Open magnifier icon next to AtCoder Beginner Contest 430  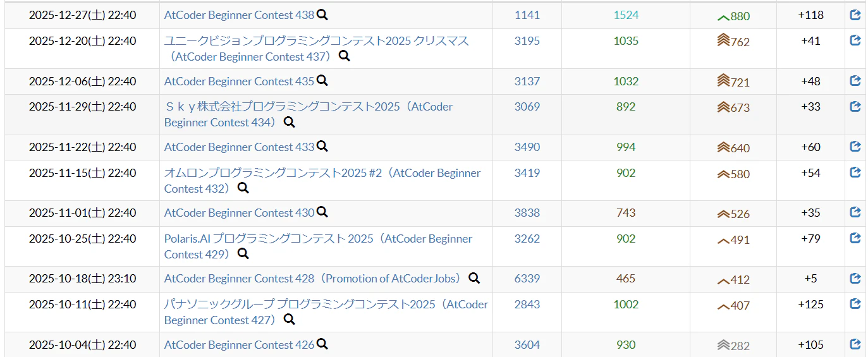[x=322, y=212]
